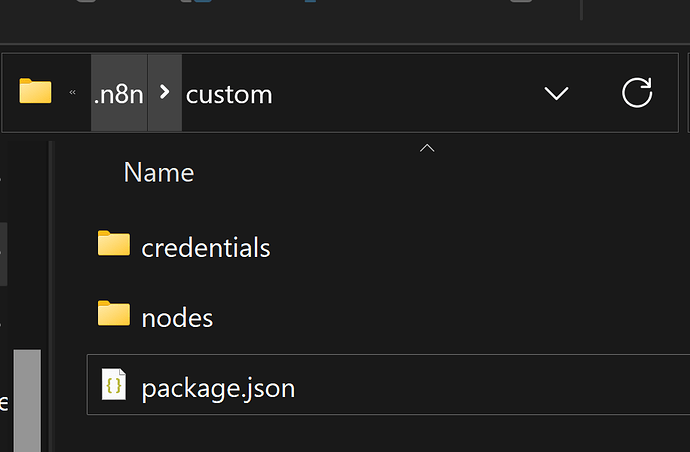690x452 pixels.
Task: Expand subfolder chevron next to .n8n
Action: (165, 94)
